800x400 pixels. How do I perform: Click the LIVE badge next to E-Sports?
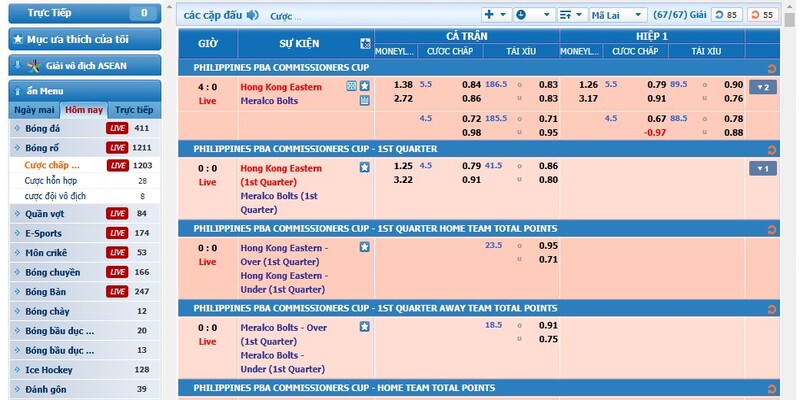tap(117, 233)
